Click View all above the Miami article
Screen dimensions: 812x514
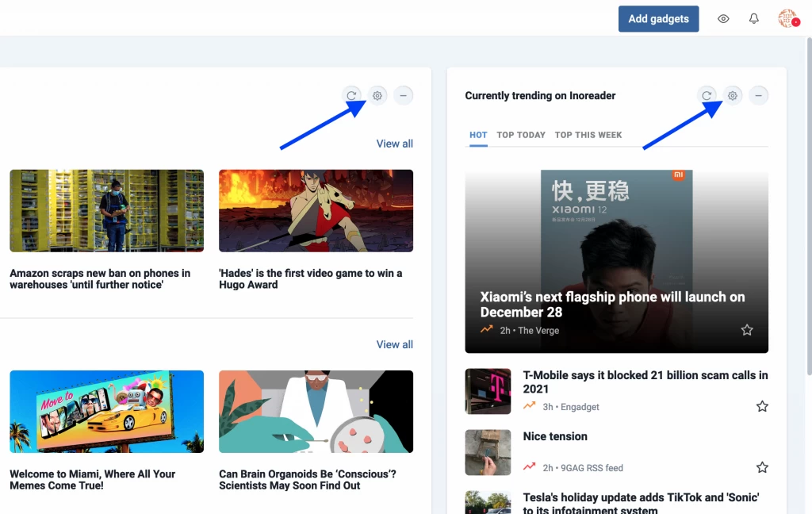tap(395, 344)
